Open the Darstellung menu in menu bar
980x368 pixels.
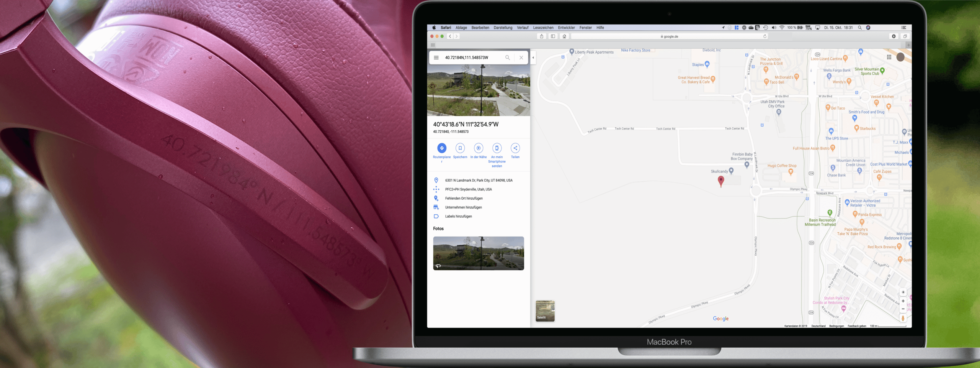click(503, 28)
